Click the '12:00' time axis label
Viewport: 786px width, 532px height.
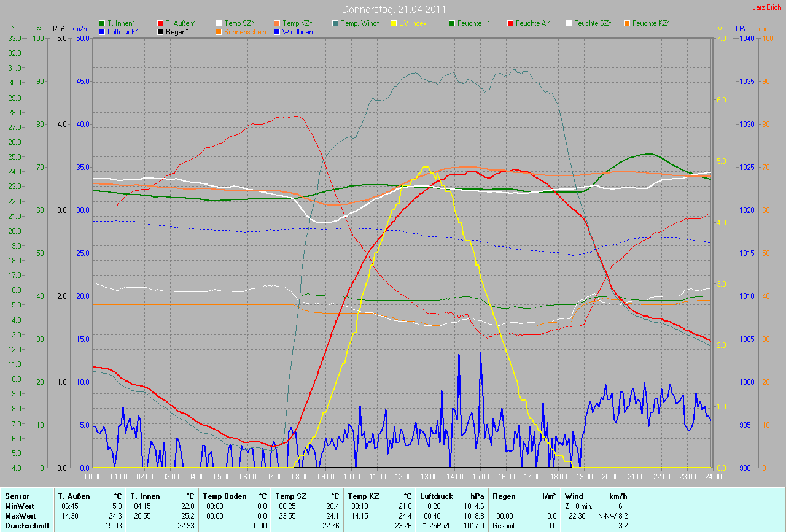(403, 476)
